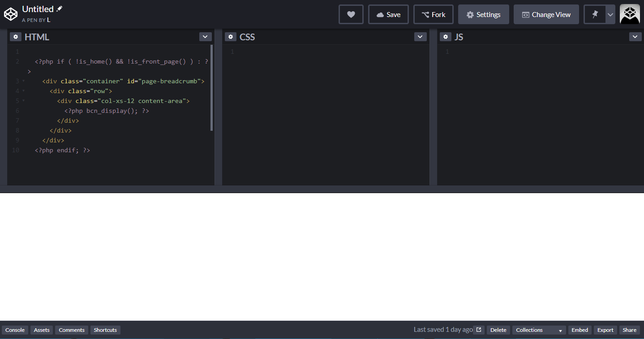The height and width of the screenshot is (339, 644).
Task: Click the external-link icon beside last saved
Action: 478,329
